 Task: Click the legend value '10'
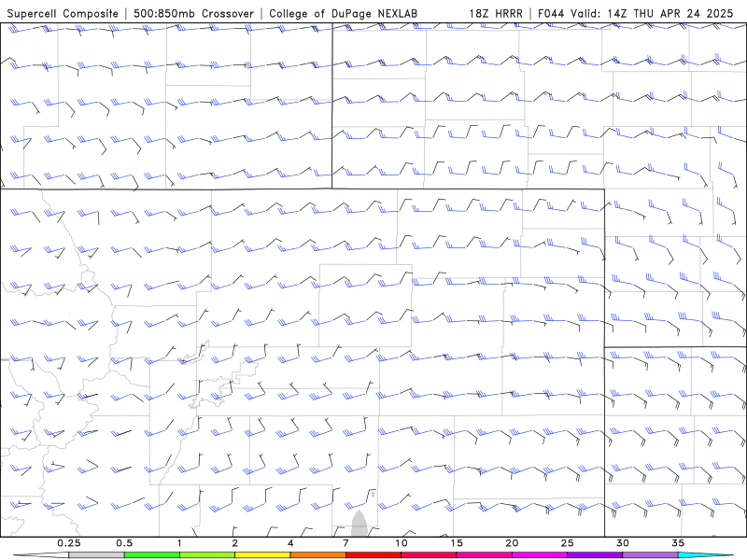[x=402, y=543]
